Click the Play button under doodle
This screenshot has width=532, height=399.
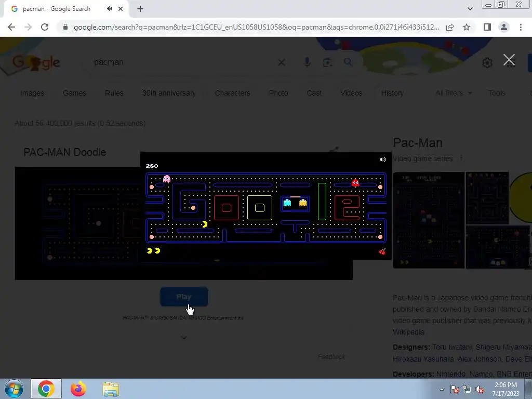coord(184,297)
